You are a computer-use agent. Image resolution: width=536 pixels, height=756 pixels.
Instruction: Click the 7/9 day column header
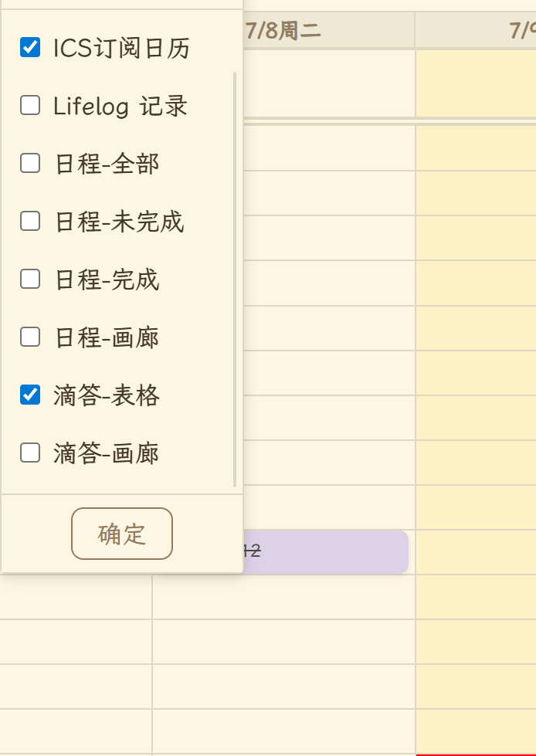[476, 31]
